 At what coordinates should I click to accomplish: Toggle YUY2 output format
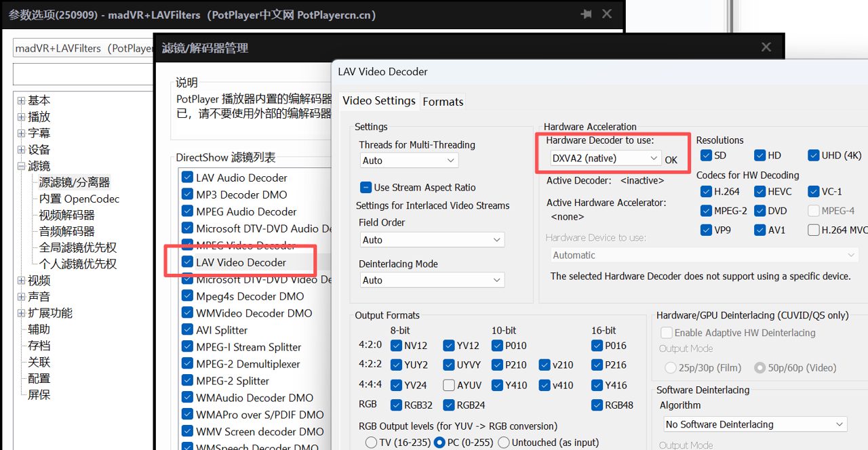point(397,365)
